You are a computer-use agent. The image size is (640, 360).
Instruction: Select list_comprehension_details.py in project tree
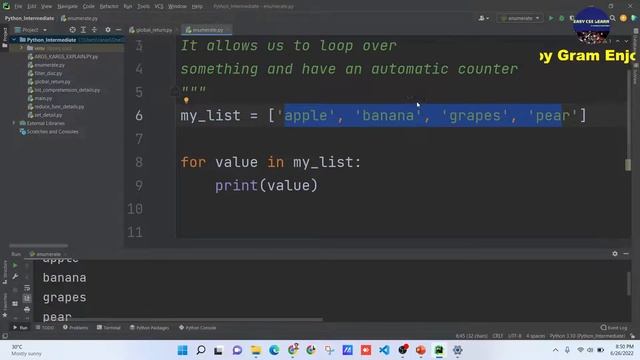[64, 90]
